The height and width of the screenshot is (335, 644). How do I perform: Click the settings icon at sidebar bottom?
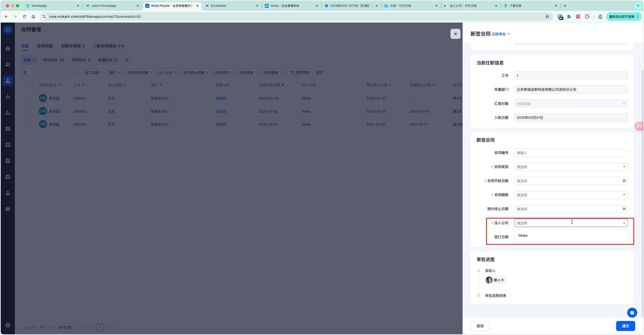click(x=8, y=325)
